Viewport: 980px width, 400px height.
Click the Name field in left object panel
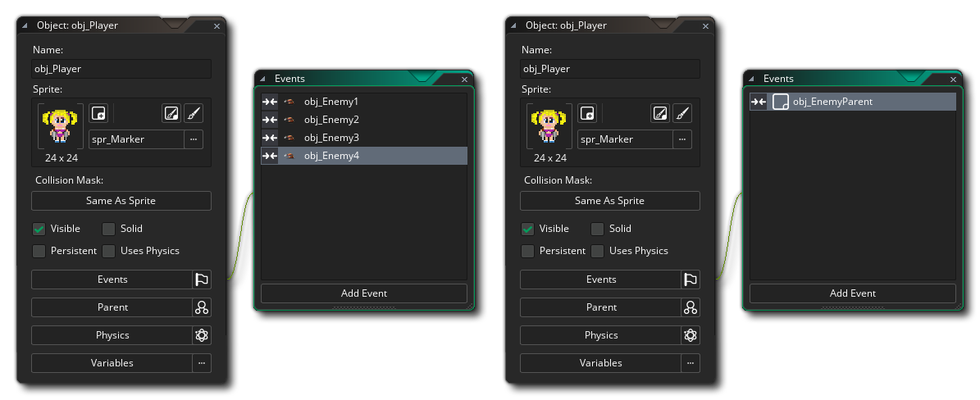(121, 69)
